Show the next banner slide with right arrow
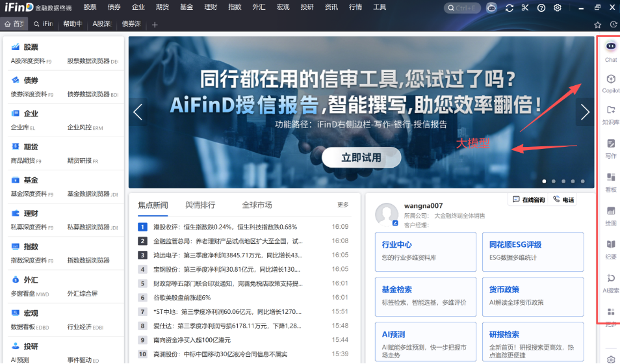 click(585, 112)
